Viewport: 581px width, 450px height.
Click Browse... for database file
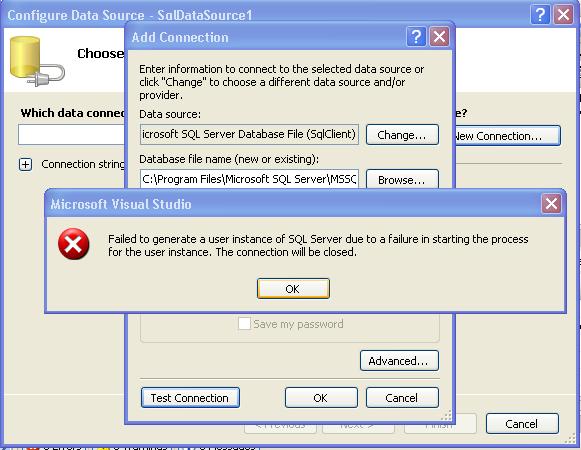(x=402, y=179)
